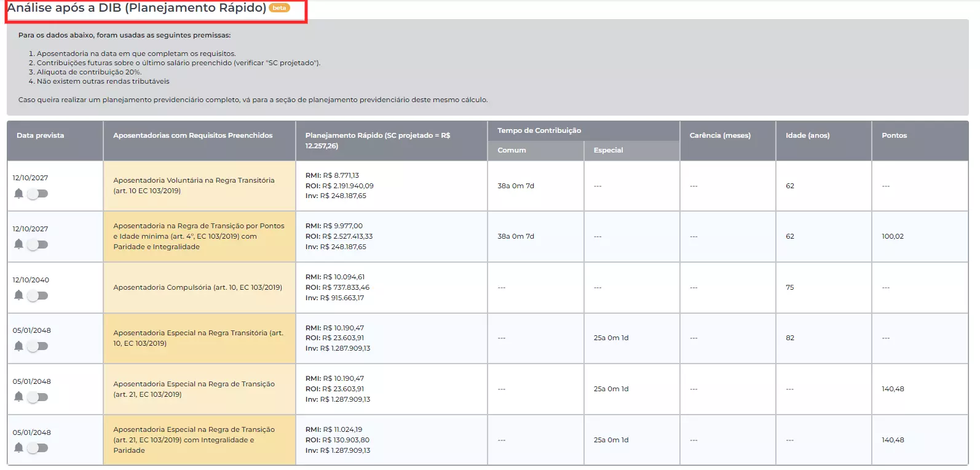Viewport: 980px width, 470px height.
Task: Enable the switch for Aposentadoria Compulsória
Action: 37,295
